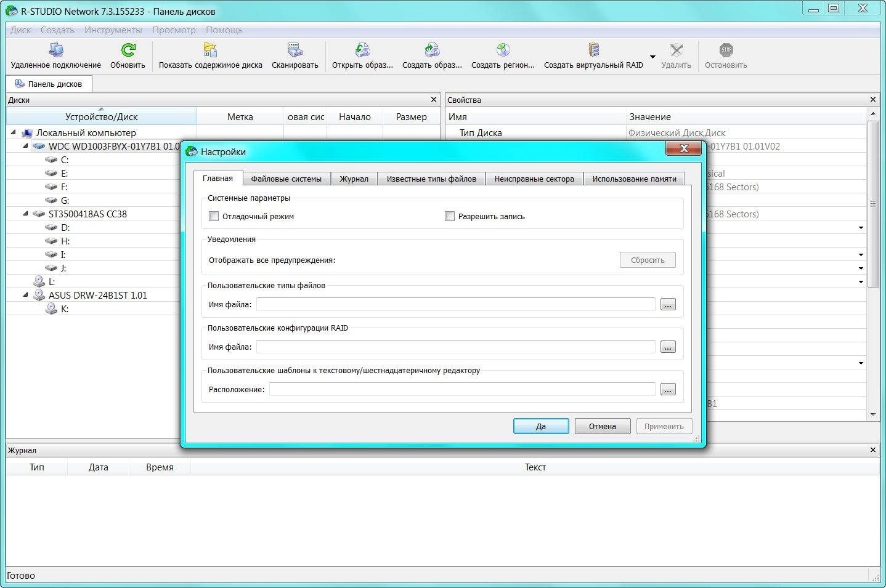This screenshot has height=588, width=886.
Task: Click the Применить button
Action: [664, 426]
